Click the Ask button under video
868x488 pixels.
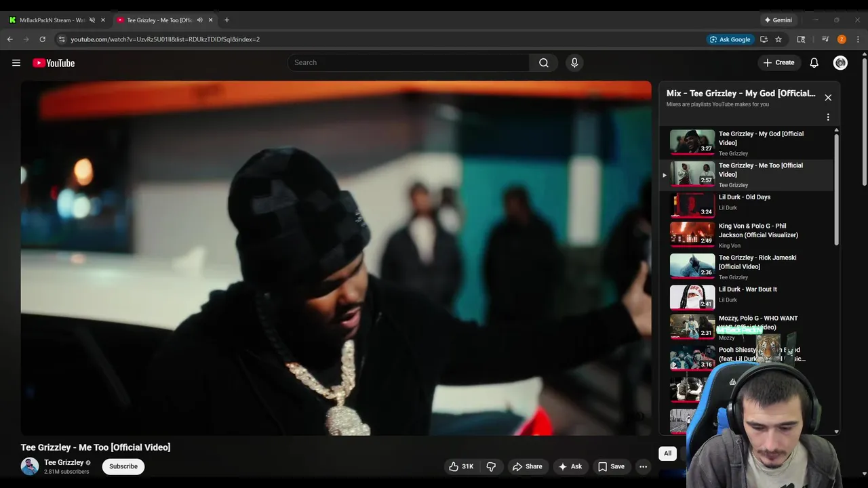click(x=570, y=466)
